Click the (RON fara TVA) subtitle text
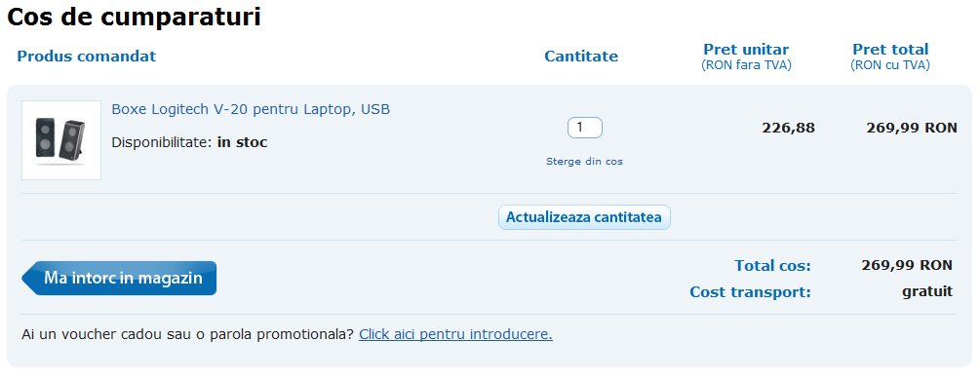980x379 pixels. (746, 65)
